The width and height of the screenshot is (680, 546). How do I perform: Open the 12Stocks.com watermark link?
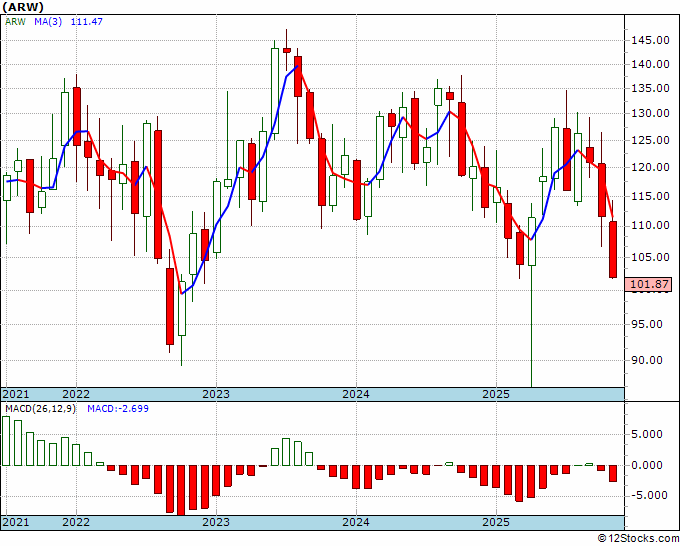tap(638, 539)
